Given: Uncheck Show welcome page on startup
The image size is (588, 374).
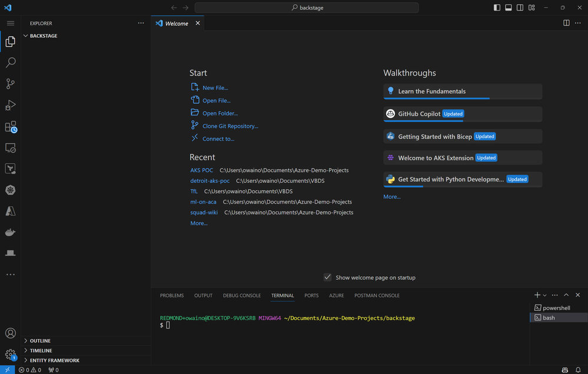Looking at the screenshot, I should point(327,277).
